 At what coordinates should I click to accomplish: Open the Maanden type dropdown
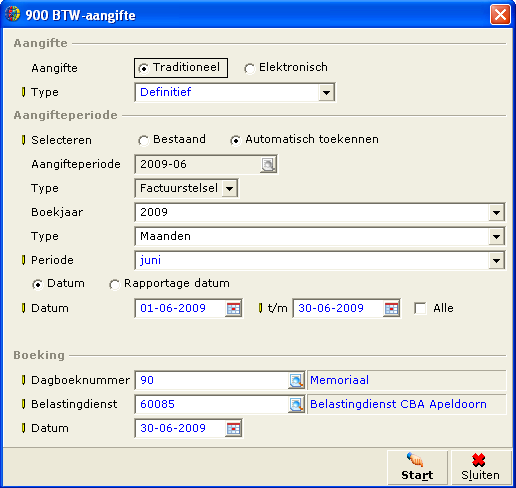pyautogui.click(x=496, y=236)
